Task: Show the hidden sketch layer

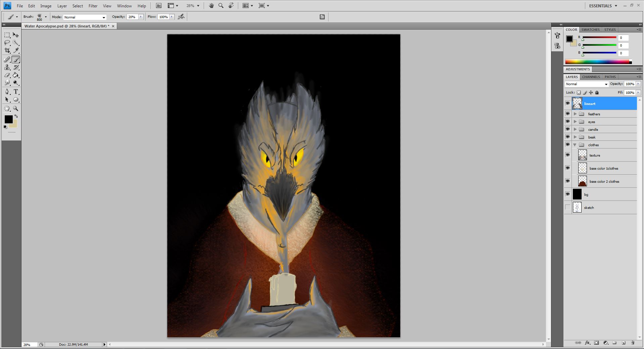Action: (x=567, y=208)
